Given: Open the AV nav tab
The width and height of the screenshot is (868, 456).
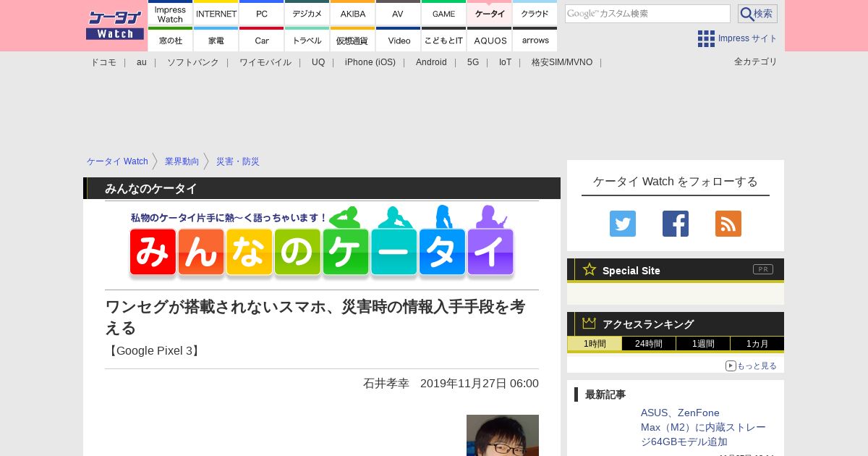Looking at the screenshot, I should click(x=398, y=13).
